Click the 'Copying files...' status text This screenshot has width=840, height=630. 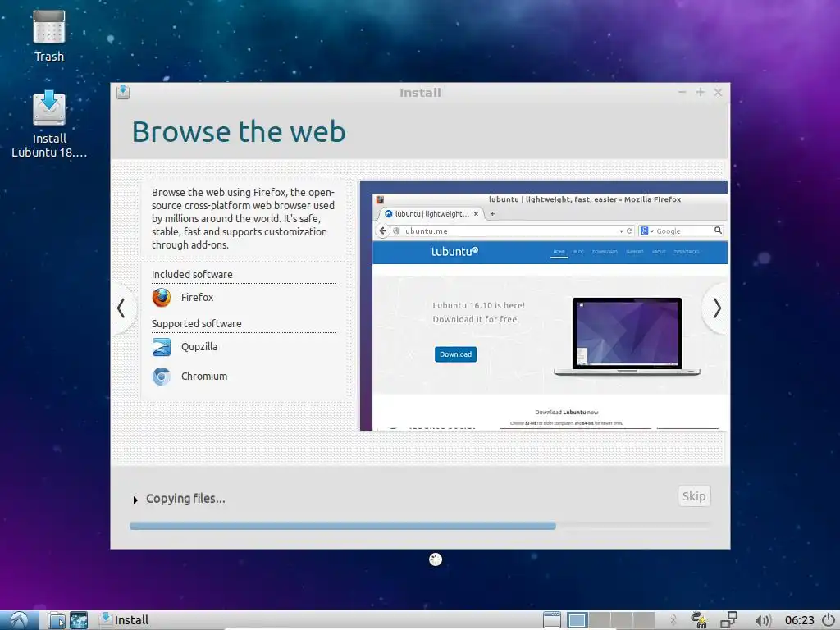185,499
